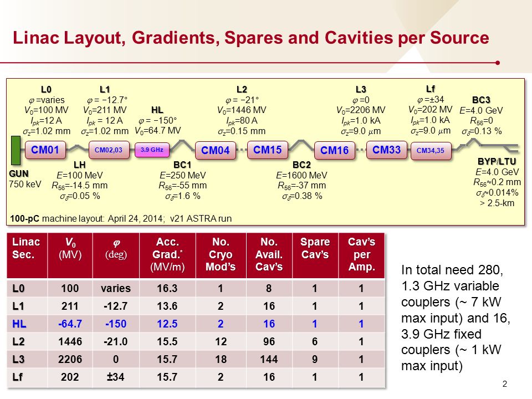Select the '12.5' blue gradient cell
The width and height of the screenshot is (532, 399).
click(x=167, y=324)
